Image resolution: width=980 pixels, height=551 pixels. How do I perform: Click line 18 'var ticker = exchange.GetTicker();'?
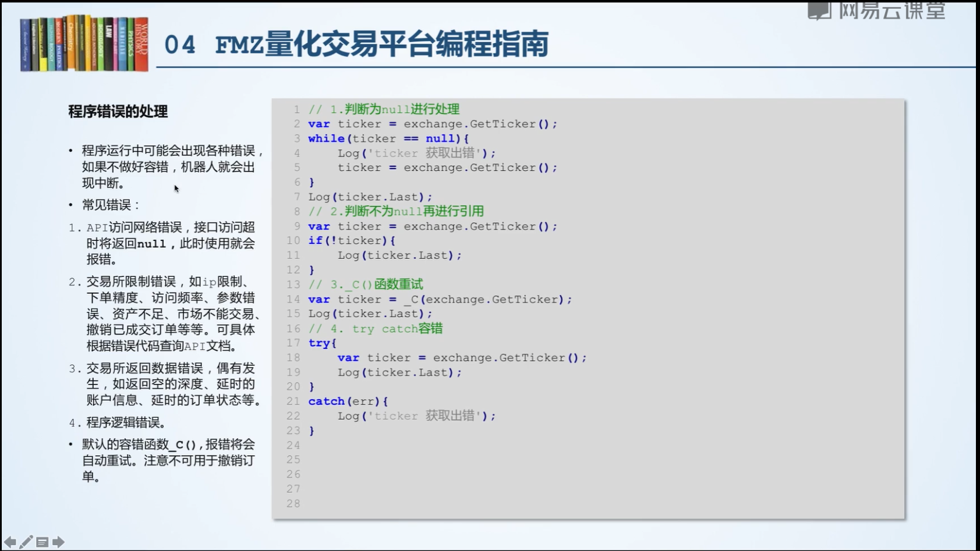(462, 358)
